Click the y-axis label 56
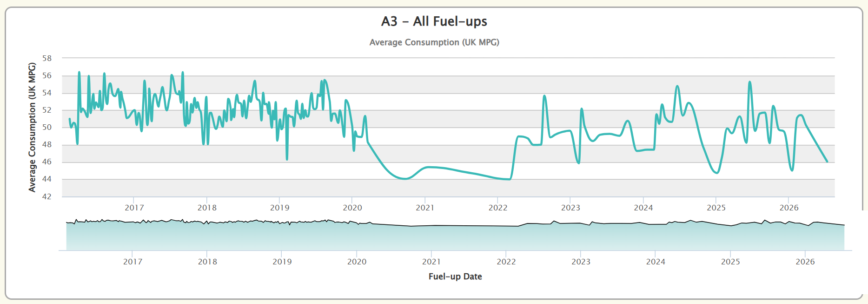The width and height of the screenshot is (868, 304). 47,75
